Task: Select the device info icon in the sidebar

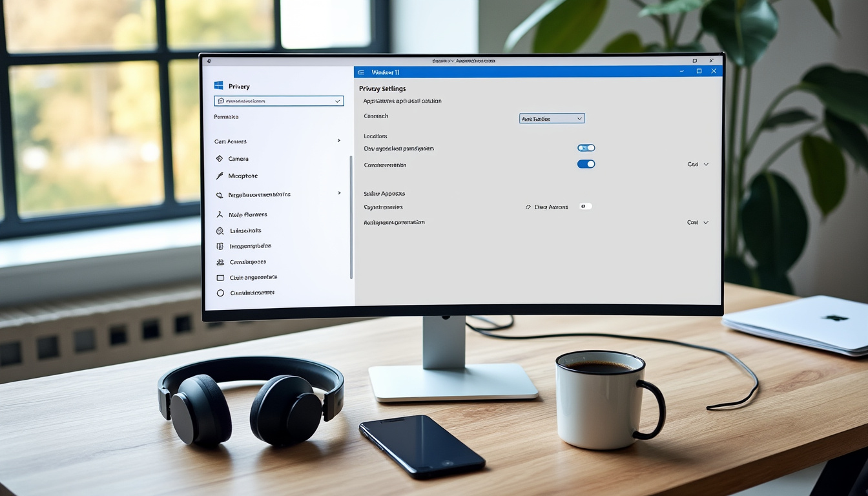Action: click(x=219, y=245)
